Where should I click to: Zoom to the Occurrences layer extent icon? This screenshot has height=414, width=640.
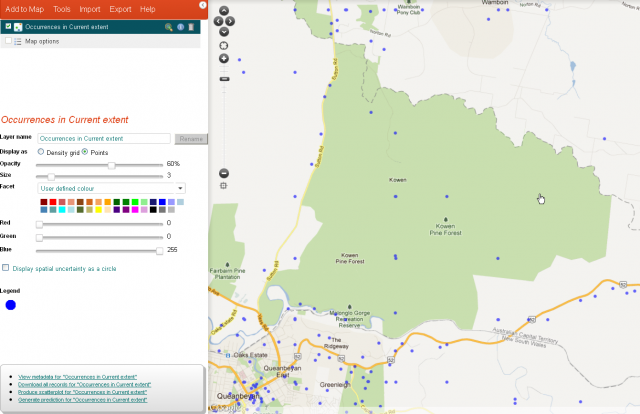[169, 26]
